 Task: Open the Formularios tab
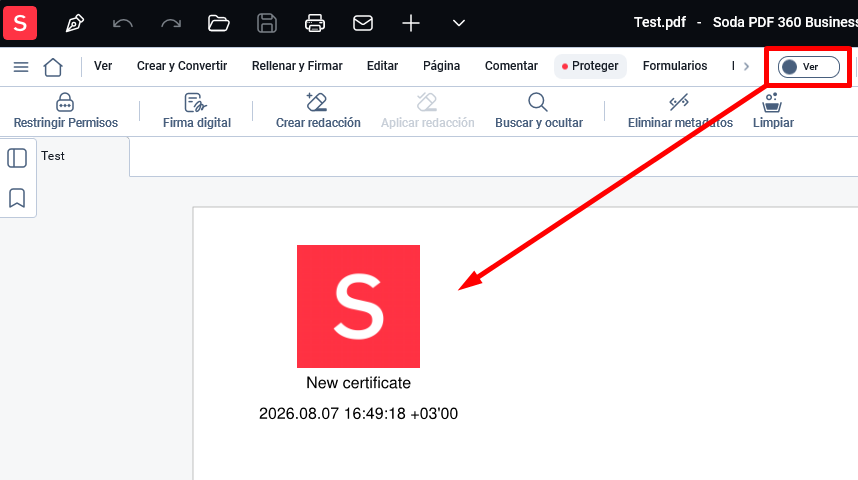point(675,66)
